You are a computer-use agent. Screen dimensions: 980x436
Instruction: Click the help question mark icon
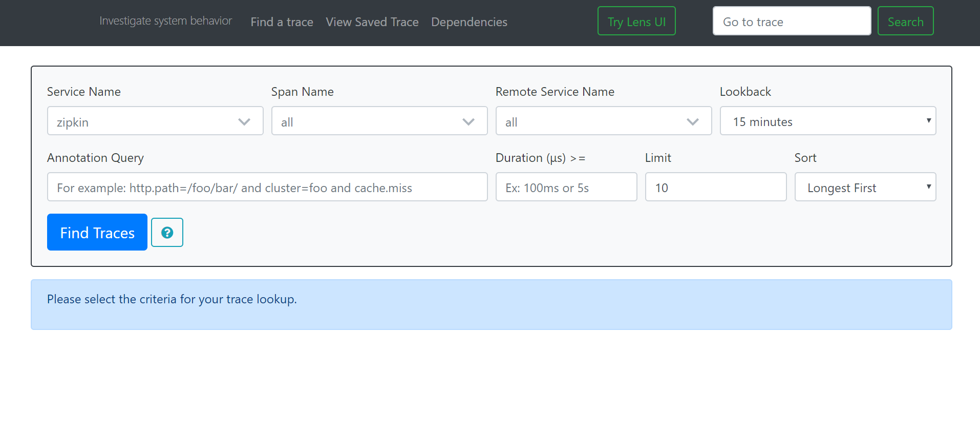167,233
